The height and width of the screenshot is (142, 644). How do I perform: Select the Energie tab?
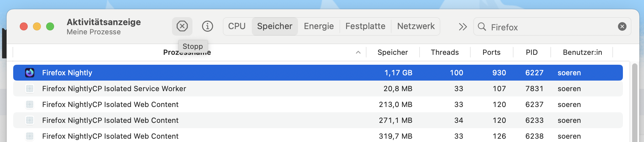coord(318,26)
